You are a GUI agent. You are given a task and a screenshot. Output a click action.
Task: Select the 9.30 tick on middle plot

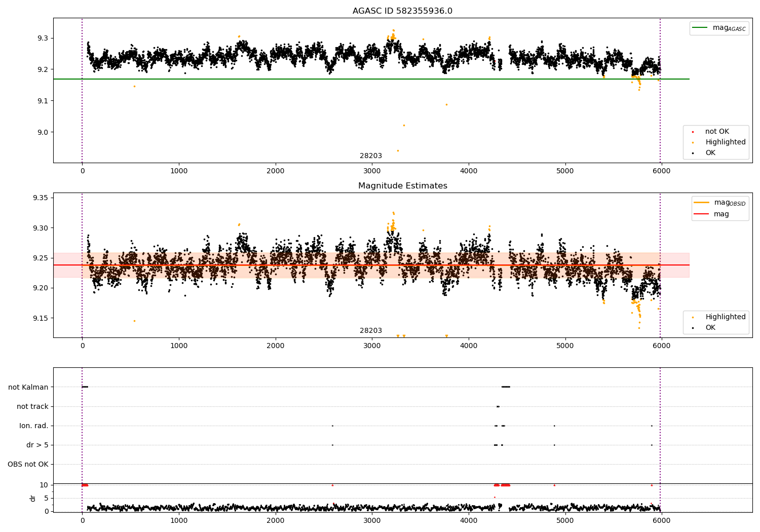(41, 228)
